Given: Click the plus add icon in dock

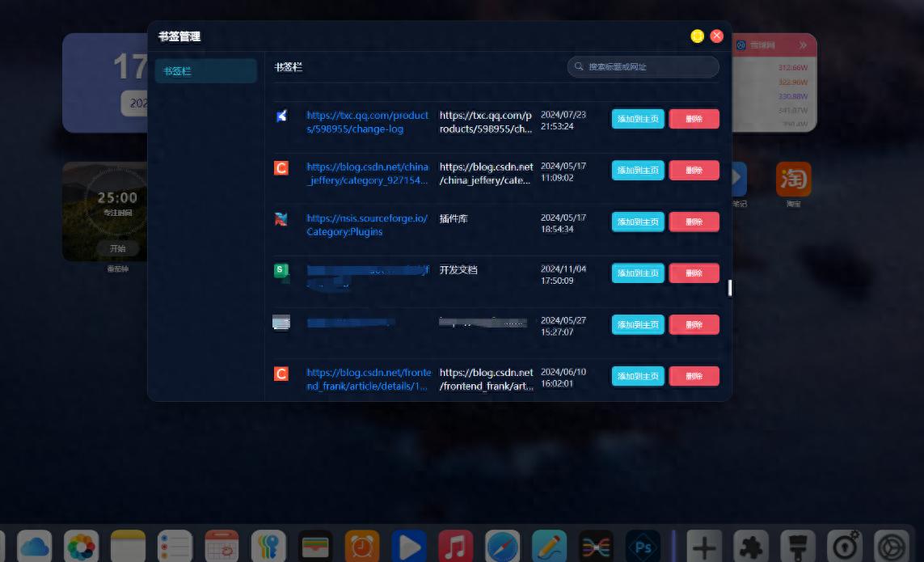Looking at the screenshot, I should pos(704,546).
